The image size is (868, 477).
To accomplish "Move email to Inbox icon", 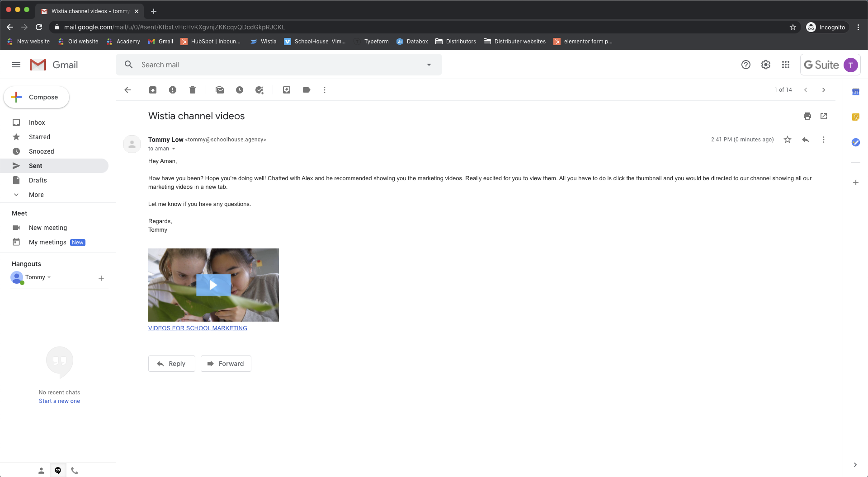I will pos(287,90).
